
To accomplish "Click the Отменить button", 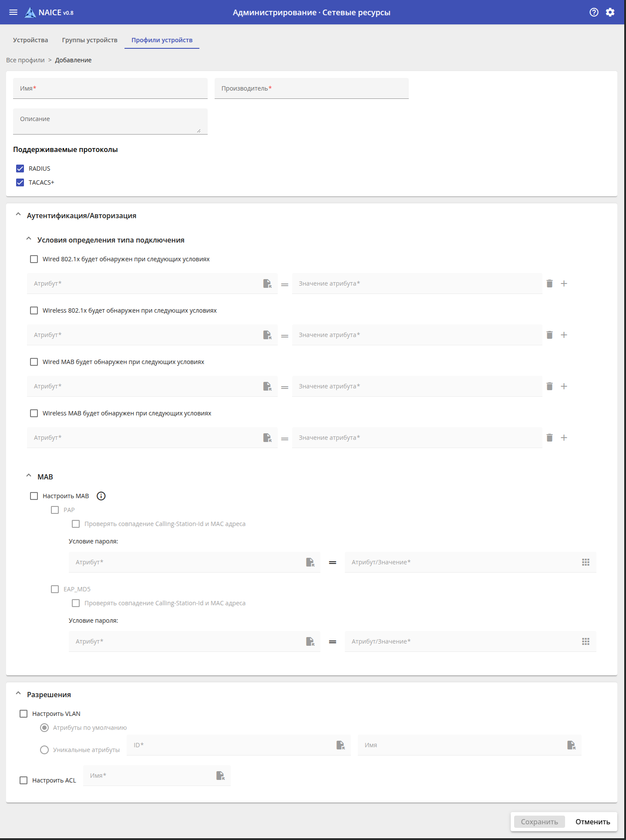I will tap(592, 822).
